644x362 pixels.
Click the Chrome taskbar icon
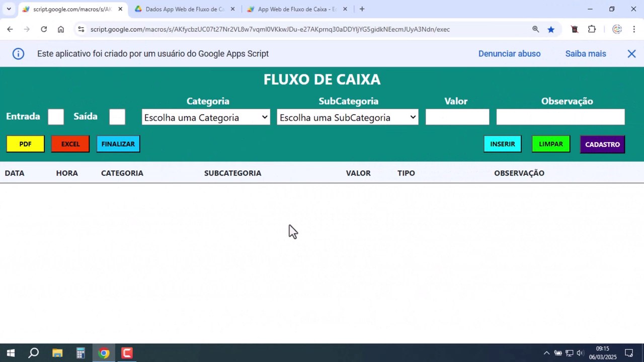[x=104, y=353]
